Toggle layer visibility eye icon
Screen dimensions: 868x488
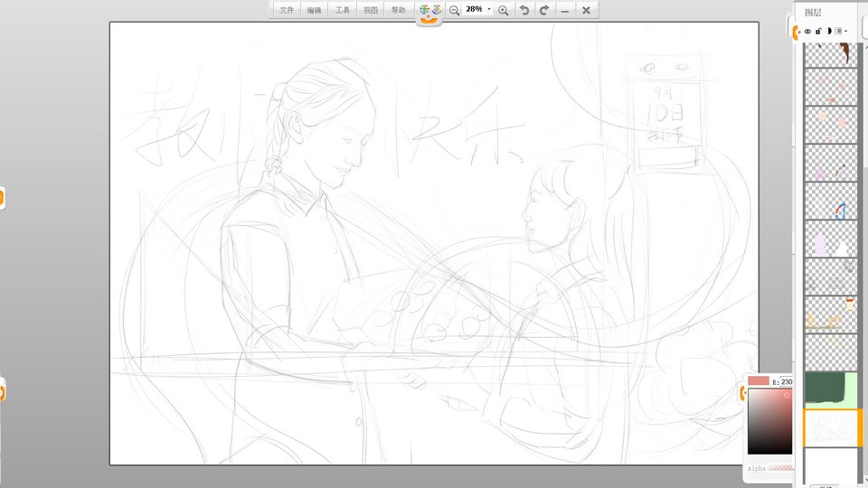click(x=807, y=31)
